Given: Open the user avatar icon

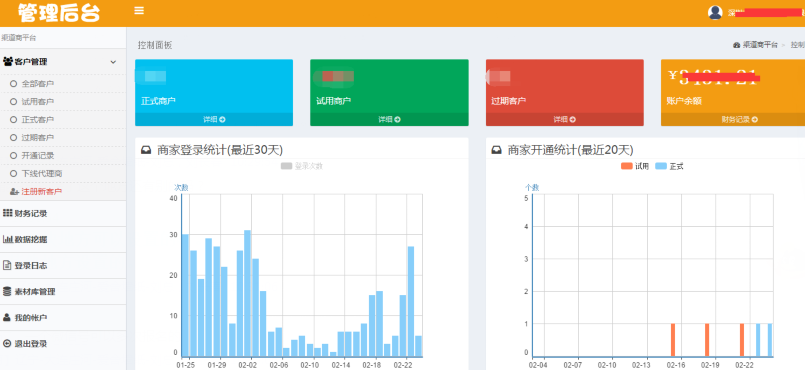Looking at the screenshot, I should pyautogui.click(x=715, y=13).
